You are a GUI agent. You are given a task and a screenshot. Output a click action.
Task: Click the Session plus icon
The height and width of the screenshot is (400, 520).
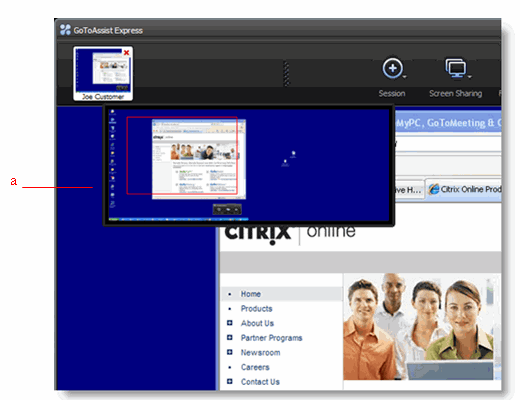click(x=392, y=68)
